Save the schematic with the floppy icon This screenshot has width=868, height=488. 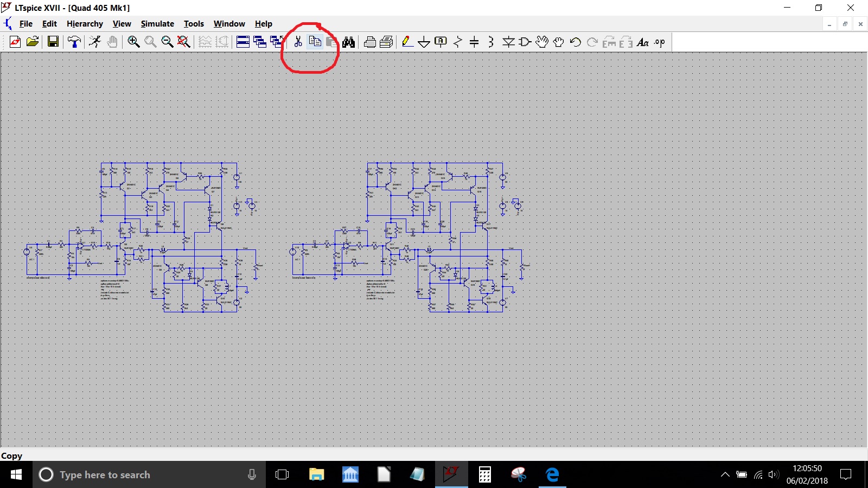53,42
